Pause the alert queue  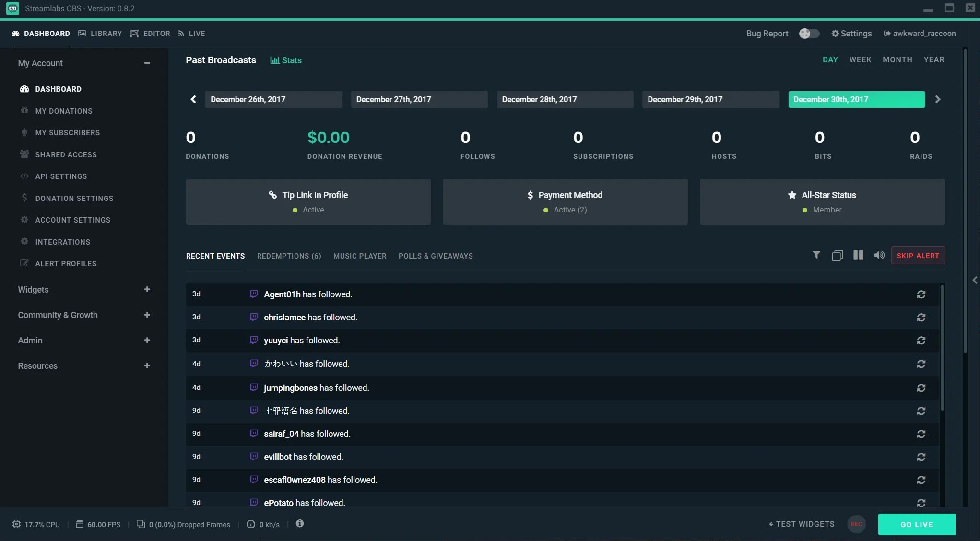[x=858, y=255]
